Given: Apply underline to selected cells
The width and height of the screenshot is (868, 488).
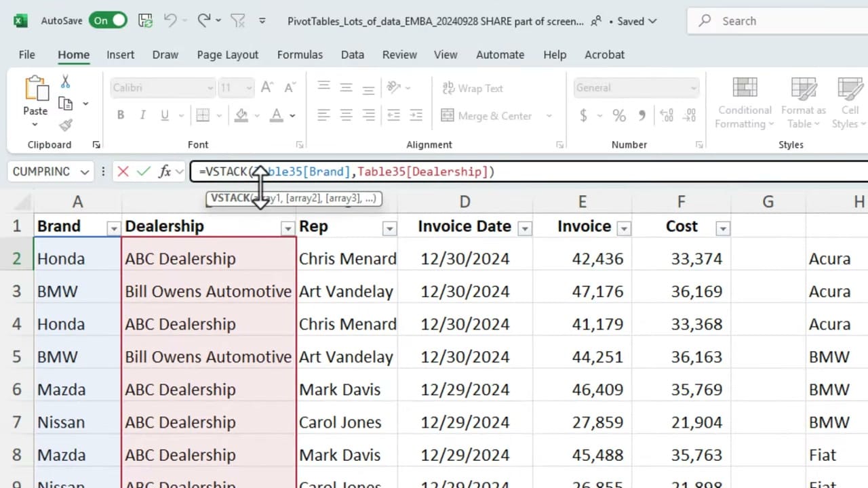Looking at the screenshot, I should click(164, 115).
